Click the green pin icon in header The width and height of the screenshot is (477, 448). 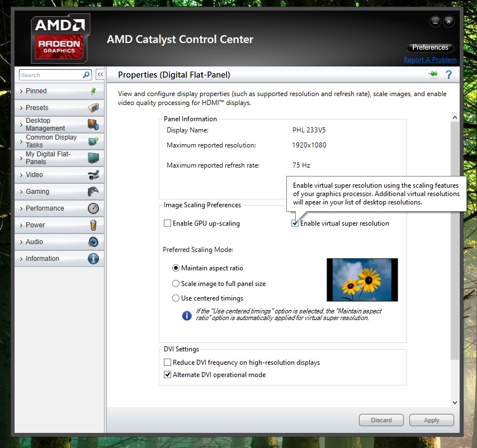(433, 74)
